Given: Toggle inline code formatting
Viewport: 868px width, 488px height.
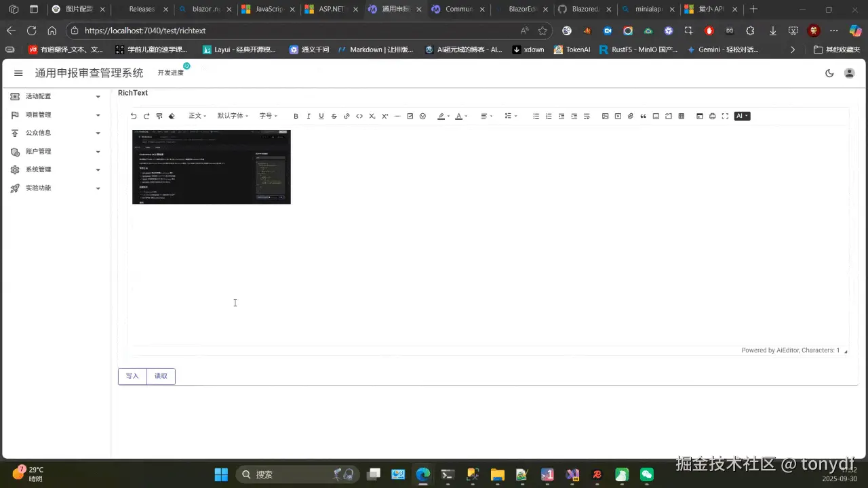Looking at the screenshot, I should 359,116.
